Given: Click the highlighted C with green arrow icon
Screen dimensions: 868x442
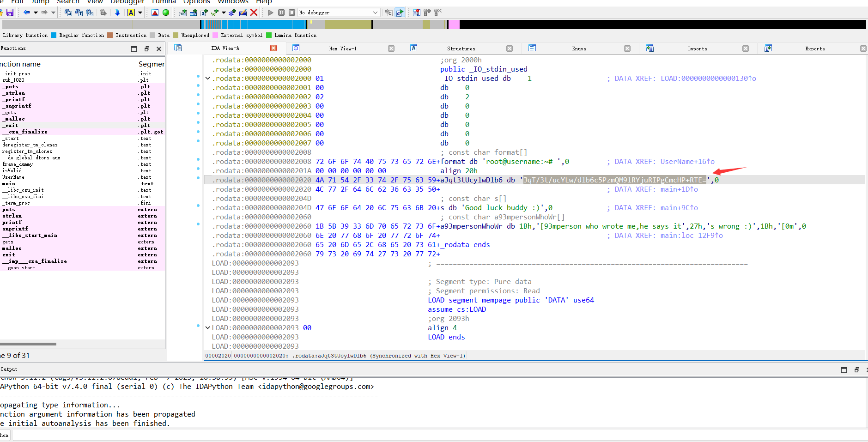Looking at the screenshot, I should pos(400,12).
